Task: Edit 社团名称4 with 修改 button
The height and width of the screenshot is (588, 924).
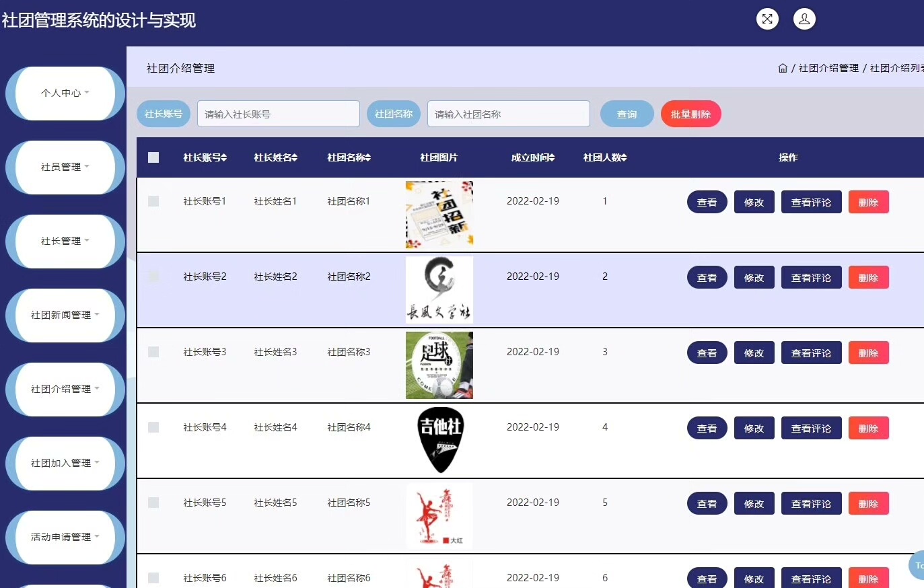Action: [754, 429]
